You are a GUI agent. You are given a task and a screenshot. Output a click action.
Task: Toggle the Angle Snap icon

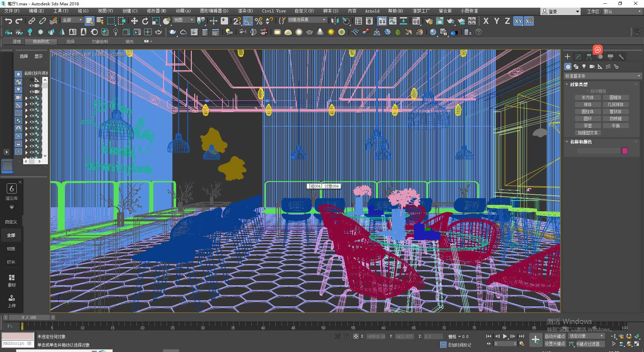(x=248, y=21)
